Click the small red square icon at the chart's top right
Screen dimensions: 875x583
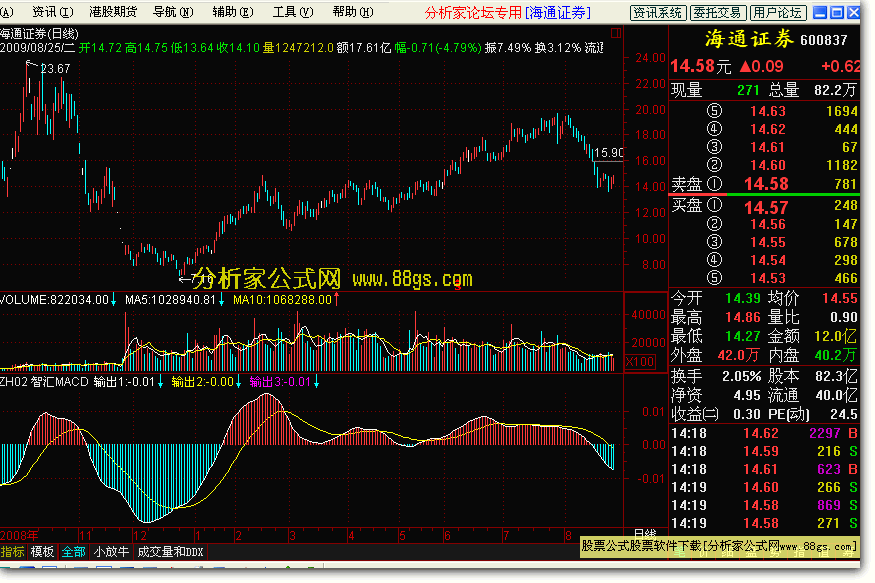pyautogui.click(x=616, y=33)
